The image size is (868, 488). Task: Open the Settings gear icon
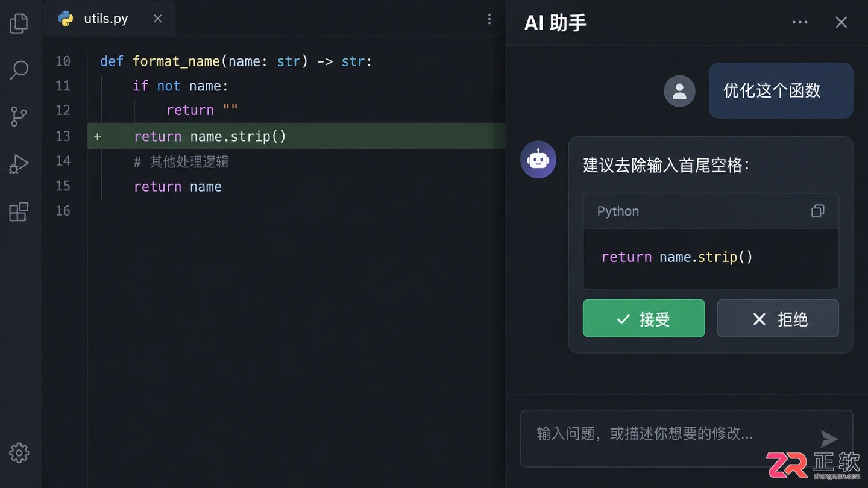click(19, 452)
